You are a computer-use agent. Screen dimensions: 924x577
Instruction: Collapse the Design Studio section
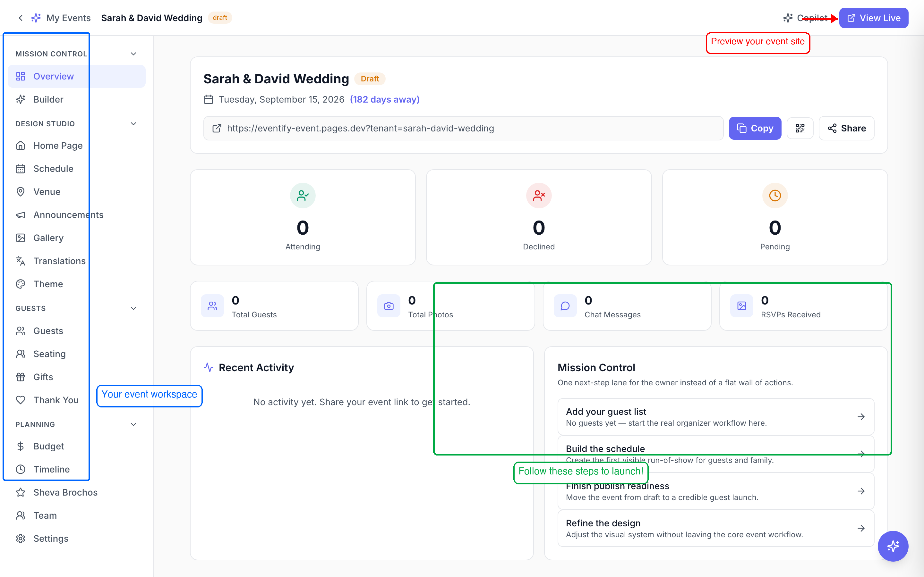click(x=133, y=124)
